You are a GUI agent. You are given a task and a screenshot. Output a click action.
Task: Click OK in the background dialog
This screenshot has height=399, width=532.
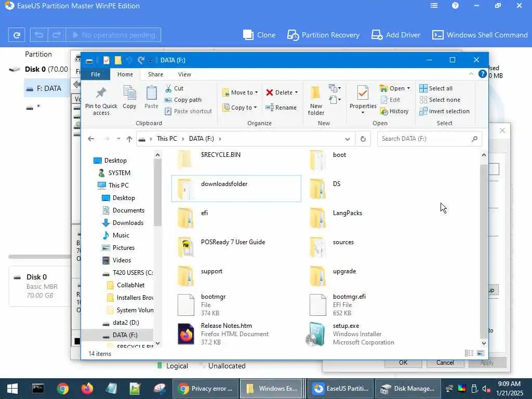(x=403, y=363)
